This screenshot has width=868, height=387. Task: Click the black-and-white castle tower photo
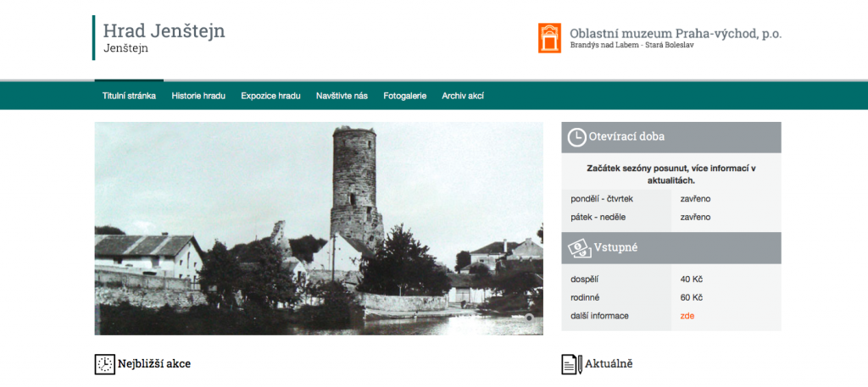(318, 229)
